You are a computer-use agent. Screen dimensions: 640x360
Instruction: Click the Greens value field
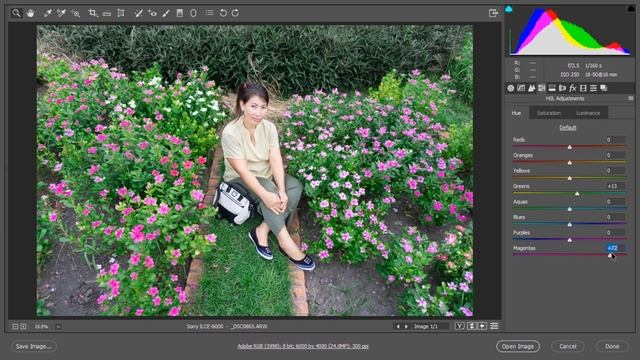click(615, 186)
